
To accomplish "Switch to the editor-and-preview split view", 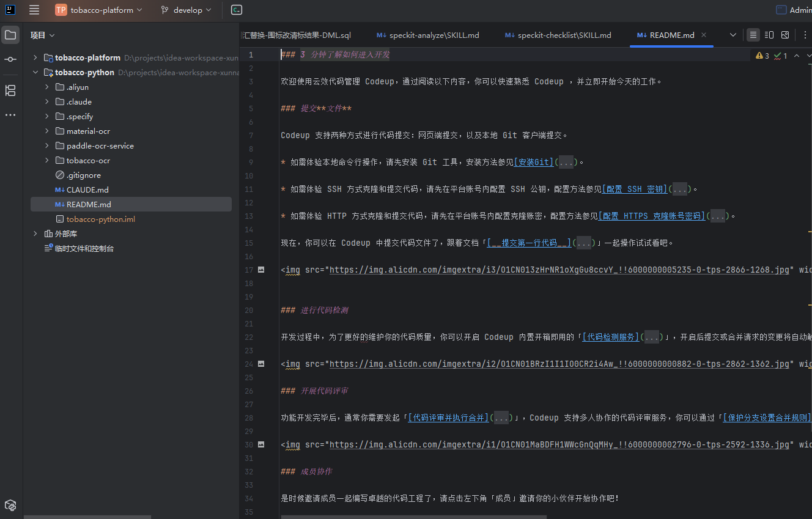I will pos(769,35).
